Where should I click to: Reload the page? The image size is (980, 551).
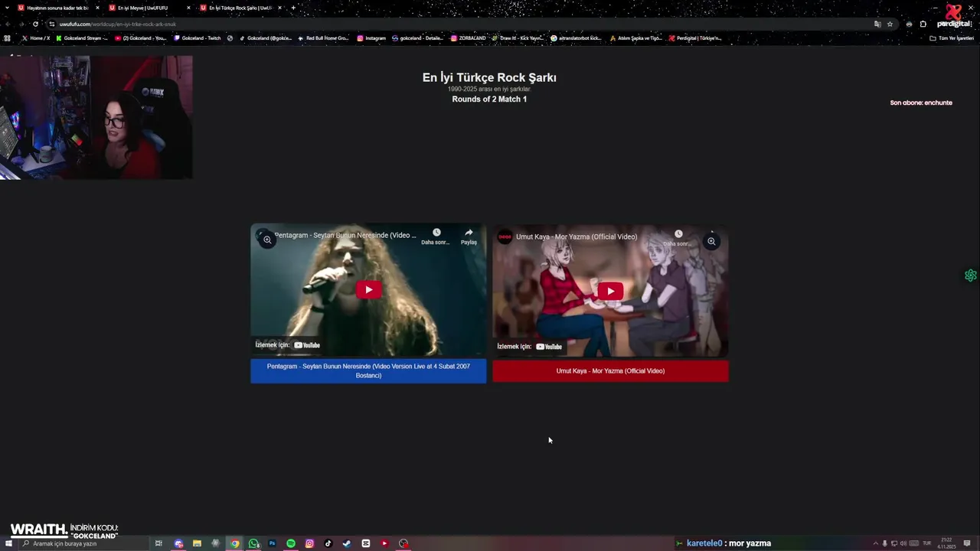35,24
